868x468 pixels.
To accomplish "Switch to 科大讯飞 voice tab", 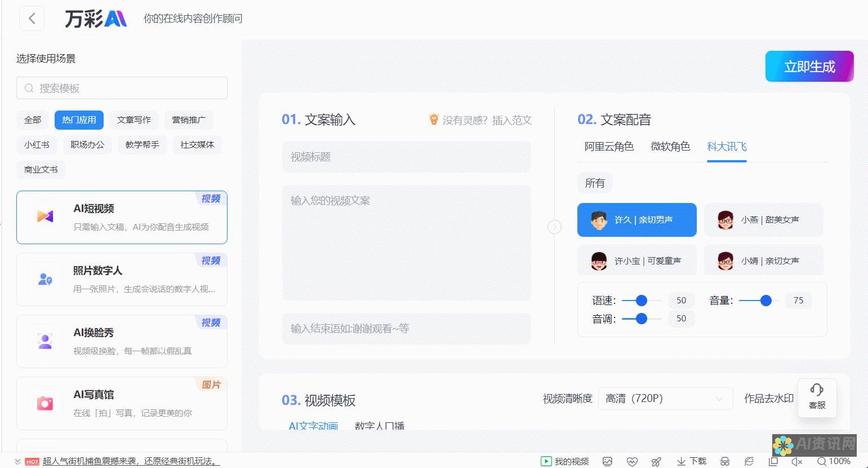I will [727, 147].
